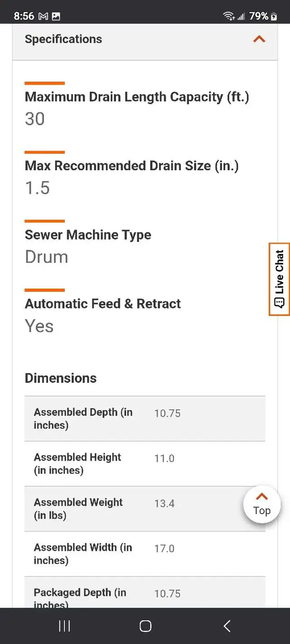Tap the status bar clock showing 8:56
290x644 pixels.
coord(24,16)
